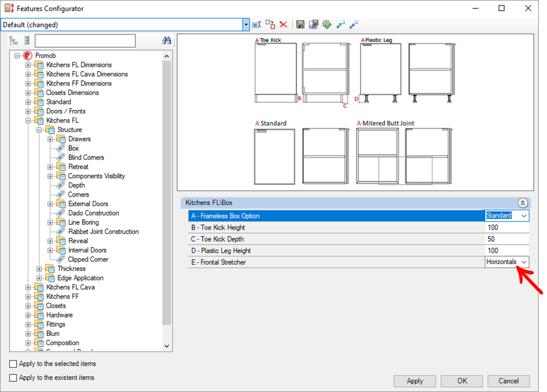Click the rename configuration icon
This screenshot has height=392, width=547.
tap(257, 24)
